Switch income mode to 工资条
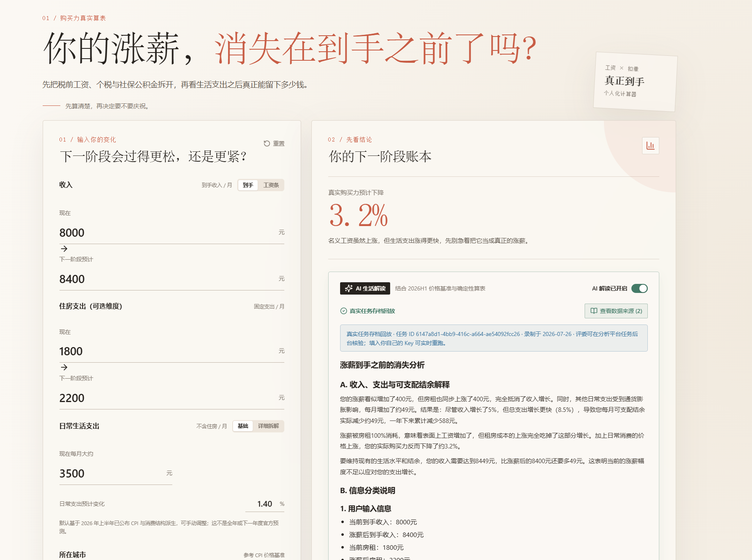Image resolution: width=752 pixels, height=560 pixels. (x=271, y=185)
